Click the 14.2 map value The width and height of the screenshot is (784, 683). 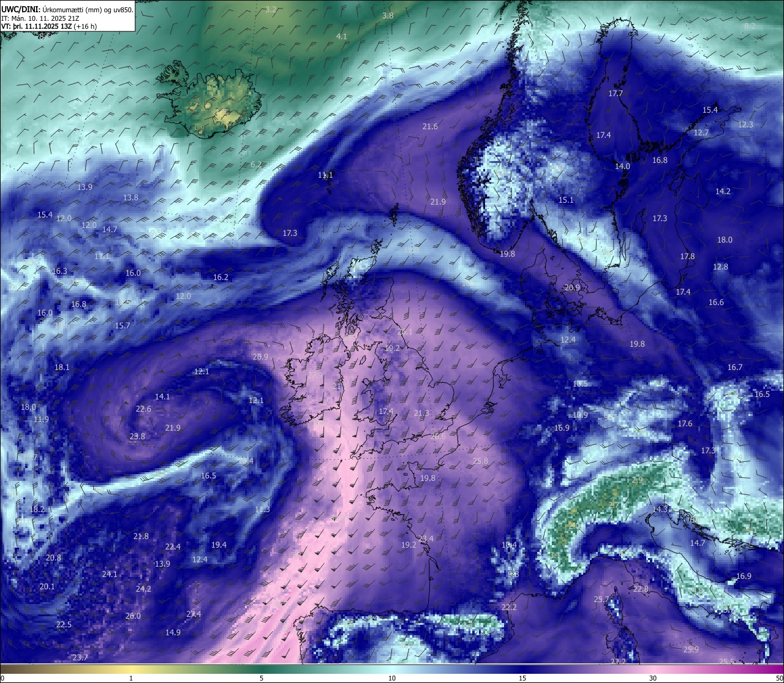coord(723,191)
